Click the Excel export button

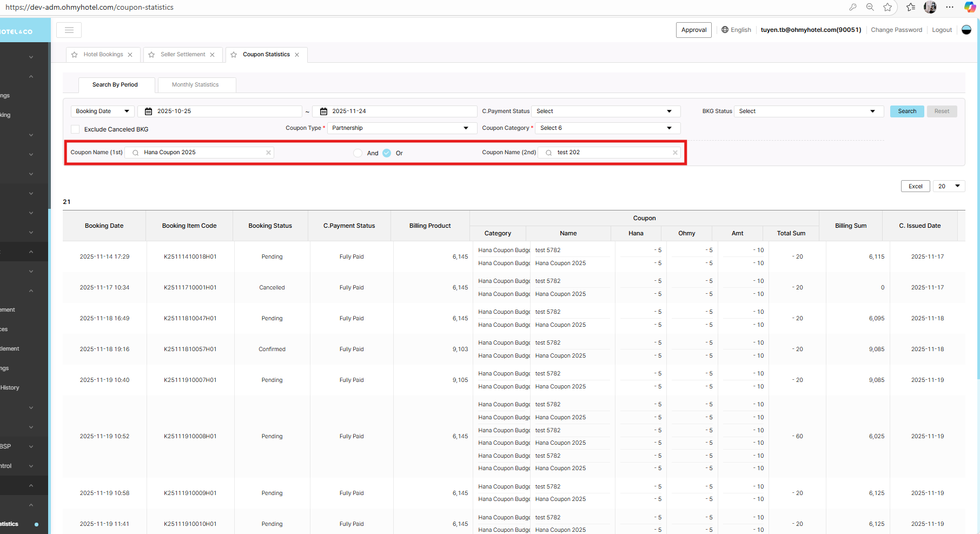[915, 186]
